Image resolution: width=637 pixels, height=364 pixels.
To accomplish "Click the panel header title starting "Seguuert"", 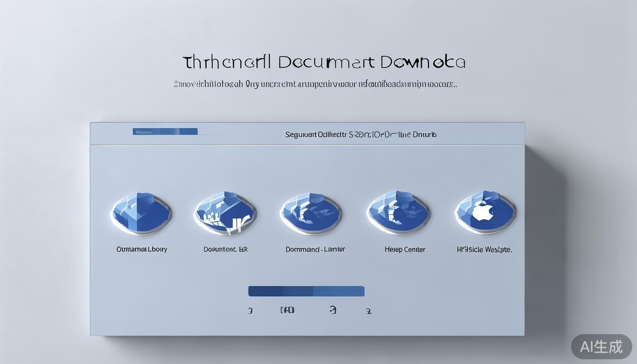I will click(x=361, y=135).
